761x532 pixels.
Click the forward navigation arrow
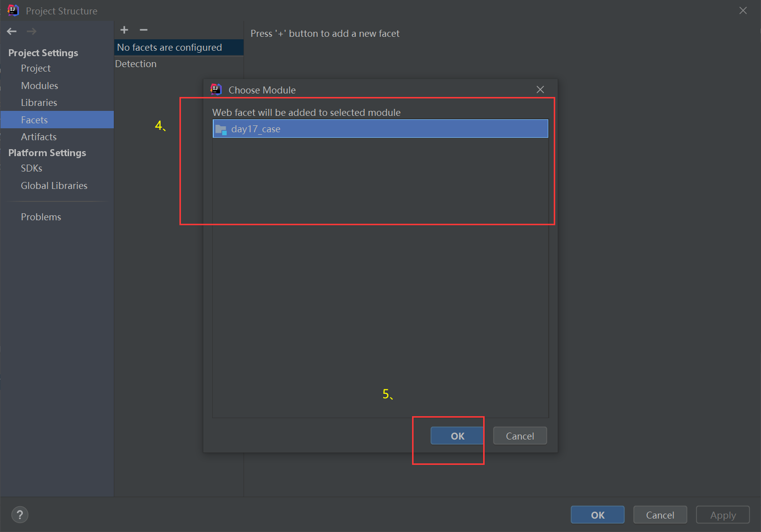pos(31,31)
